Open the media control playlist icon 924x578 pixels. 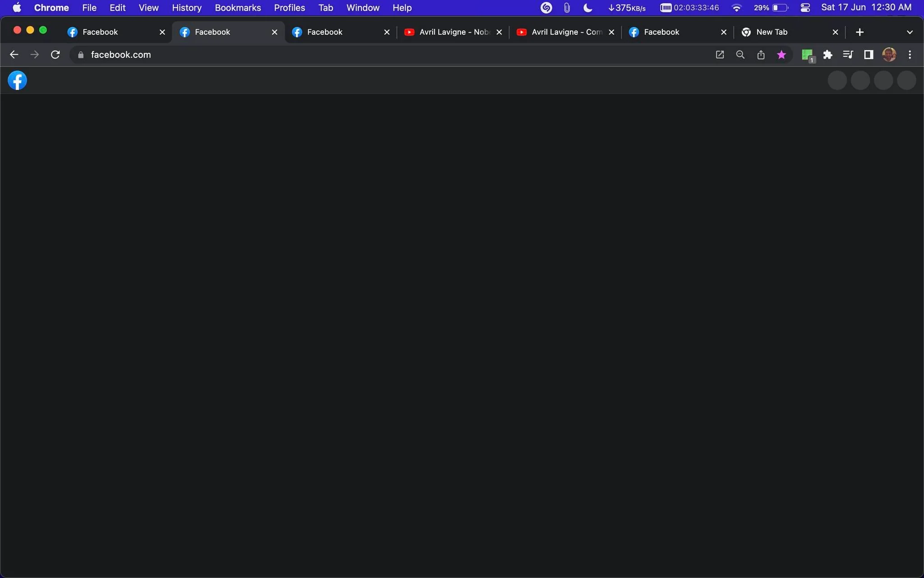pos(848,55)
